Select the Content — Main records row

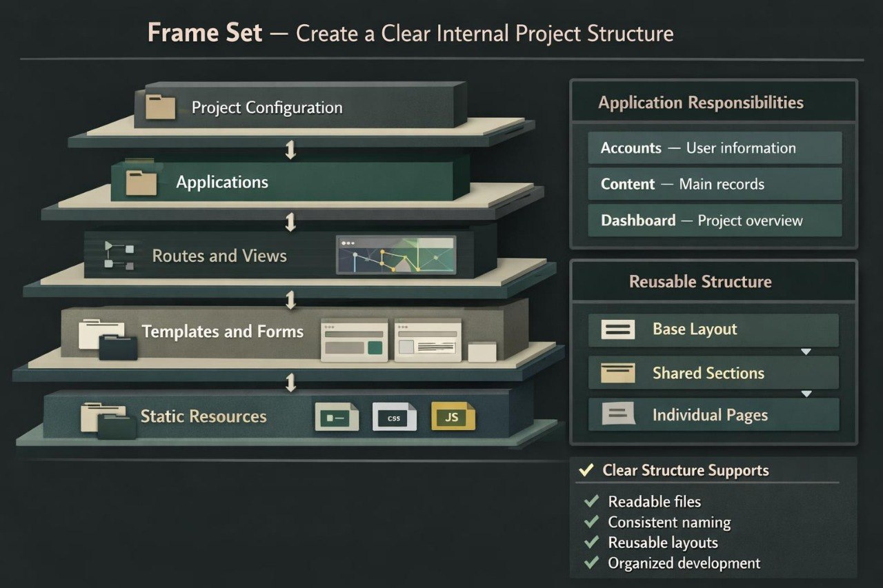coord(715,184)
